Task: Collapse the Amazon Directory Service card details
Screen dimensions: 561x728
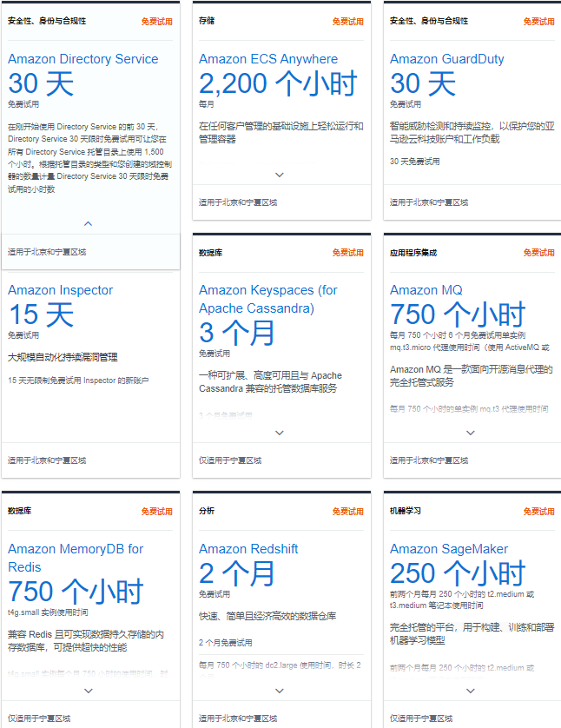Action: [89, 224]
